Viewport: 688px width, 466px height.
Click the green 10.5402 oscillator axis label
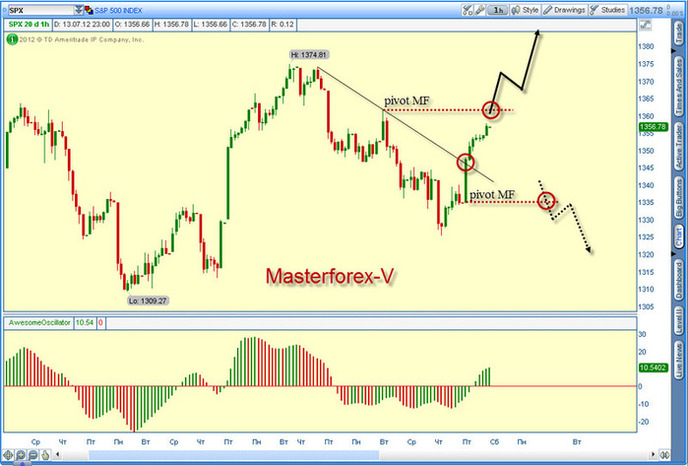pyautogui.click(x=653, y=368)
